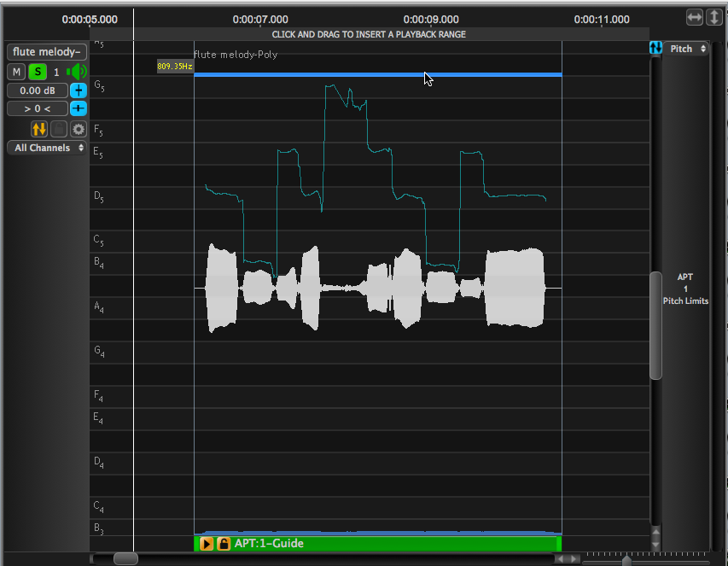Click the blue up-down arrows beside Pitch
This screenshot has height=566, width=728.
pyautogui.click(x=655, y=49)
